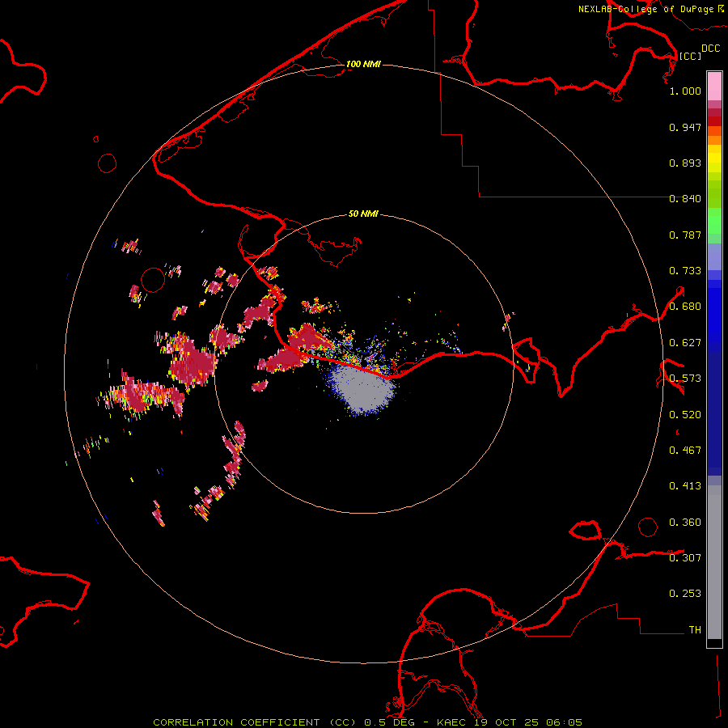Click the TH threshold label
Viewport: 728px width, 728px height.
pos(695,630)
